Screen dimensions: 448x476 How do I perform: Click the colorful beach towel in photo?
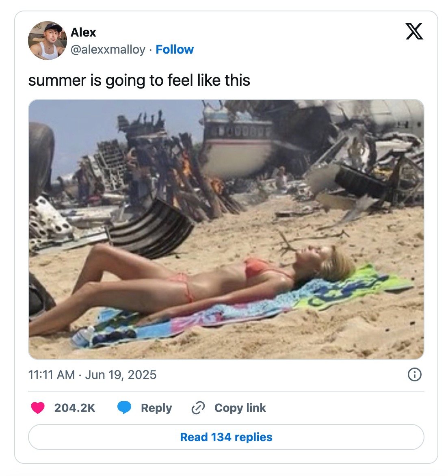(x=243, y=307)
